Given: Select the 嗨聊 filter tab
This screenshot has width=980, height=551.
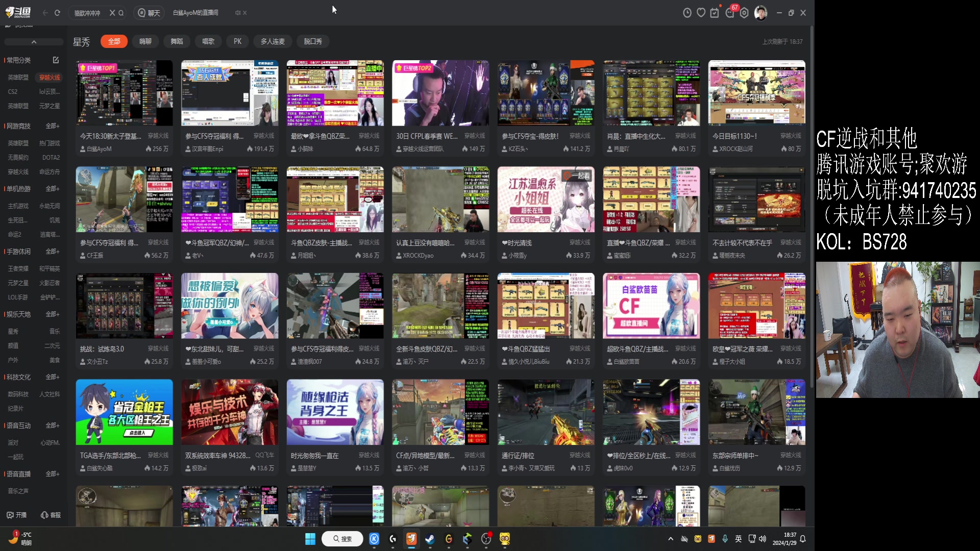Looking at the screenshot, I should 145,41.
